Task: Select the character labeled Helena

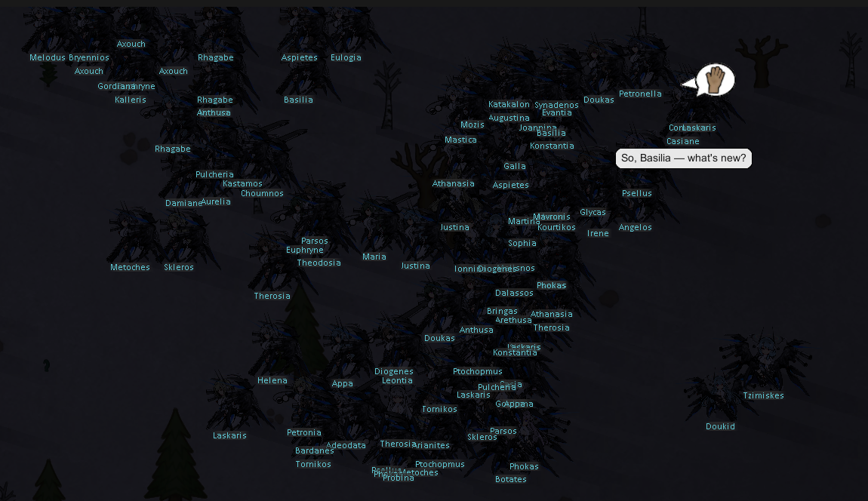Action: pyautogui.click(x=272, y=381)
